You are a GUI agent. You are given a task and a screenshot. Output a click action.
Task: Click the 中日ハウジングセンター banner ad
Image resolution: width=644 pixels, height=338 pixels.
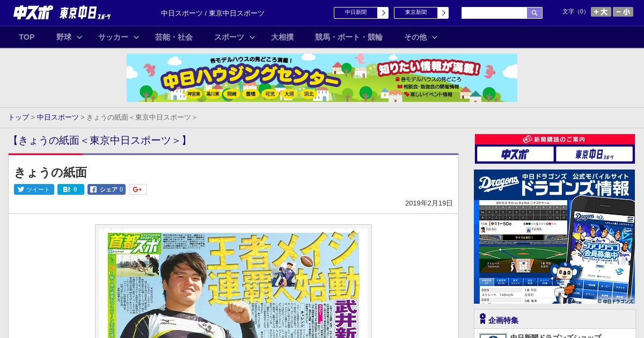[x=322, y=78]
